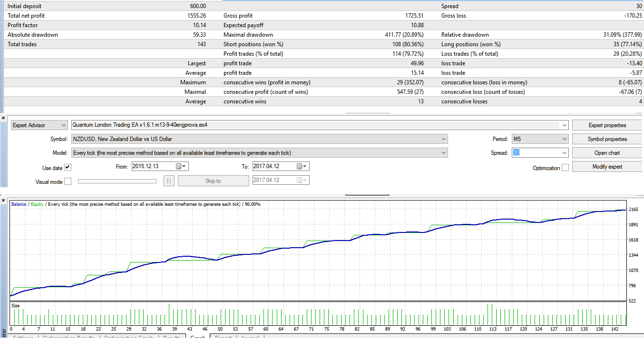Image resolution: width=644 pixels, height=342 pixels.
Task: Click the Profit factor label
Action: pos(23,25)
